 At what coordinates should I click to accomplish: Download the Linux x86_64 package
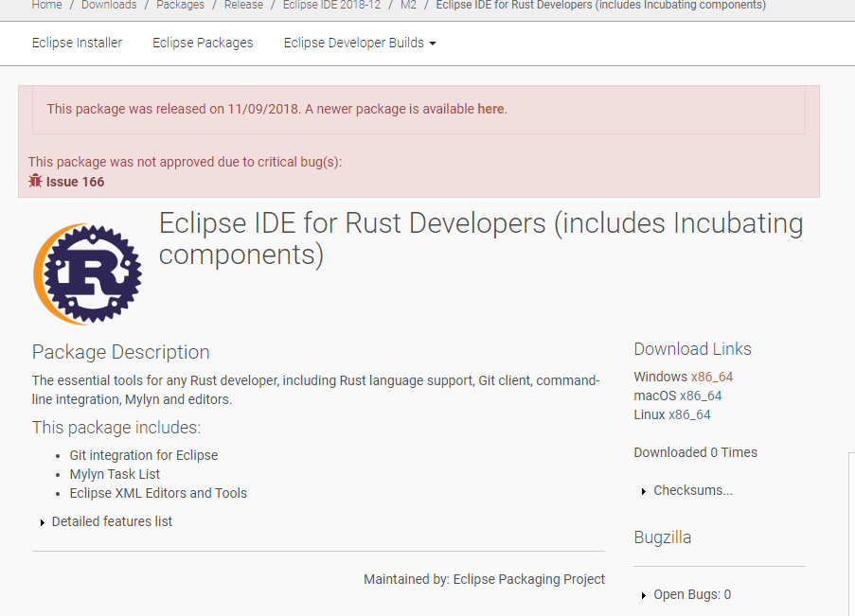point(690,414)
